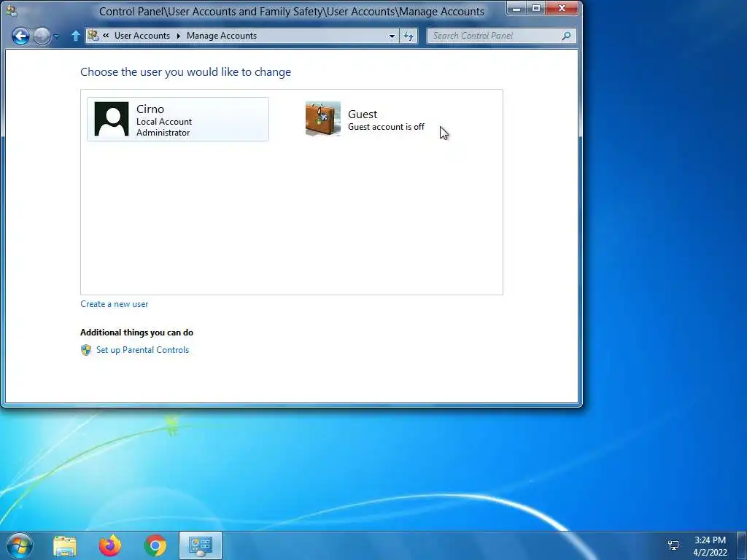The width and height of the screenshot is (747, 560).
Task: Open Set up Parental Controls link
Action: [x=142, y=350]
